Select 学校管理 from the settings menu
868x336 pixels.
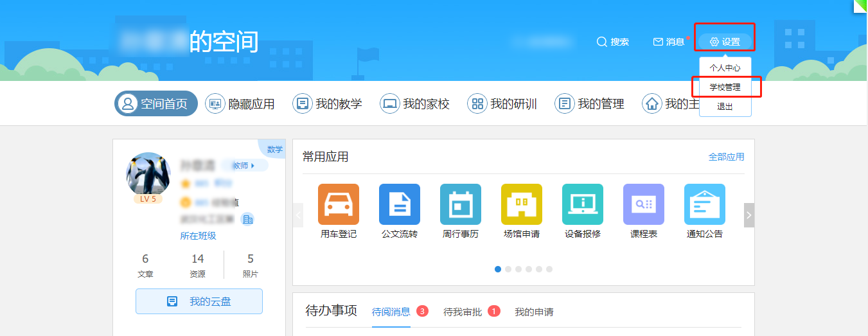pyautogui.click(x=725, y=87)
